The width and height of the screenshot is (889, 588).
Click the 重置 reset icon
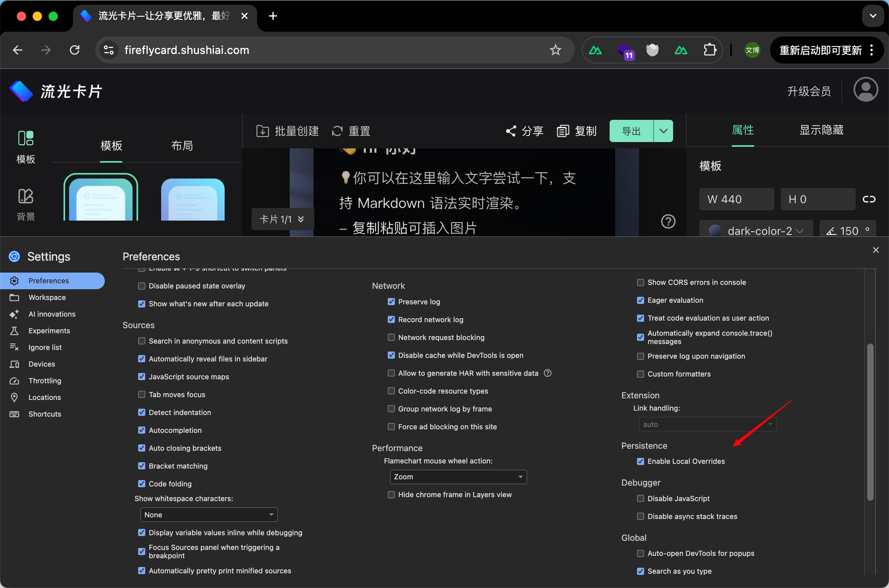[337, 131]
